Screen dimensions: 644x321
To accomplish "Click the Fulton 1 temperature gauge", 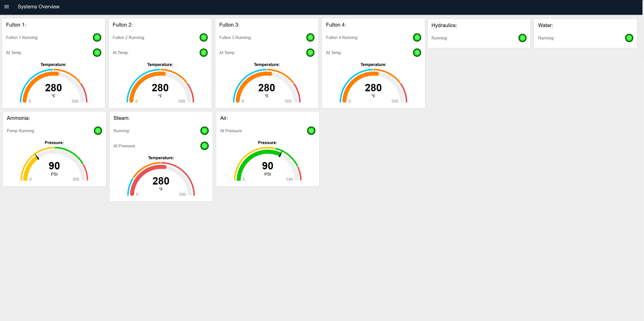I will pos(54,86).
